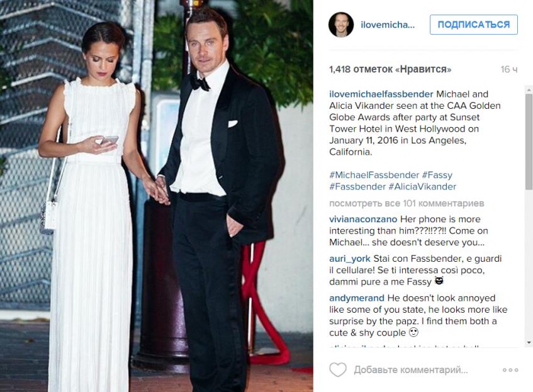The height and width of the screenshot is (392, 533).
Task: Click the ПОДПИСАТЬСЯ follow button
Action: pos(473,25)
